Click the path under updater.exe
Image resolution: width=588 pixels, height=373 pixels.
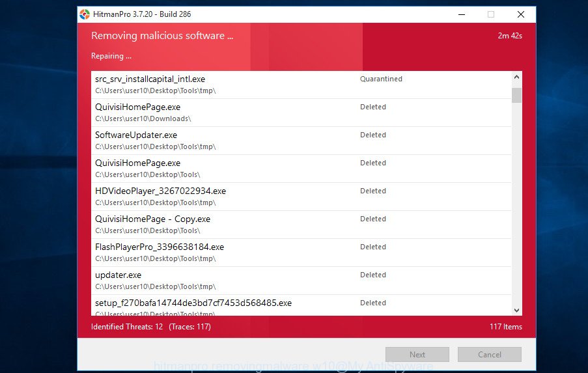click(155, 286)
